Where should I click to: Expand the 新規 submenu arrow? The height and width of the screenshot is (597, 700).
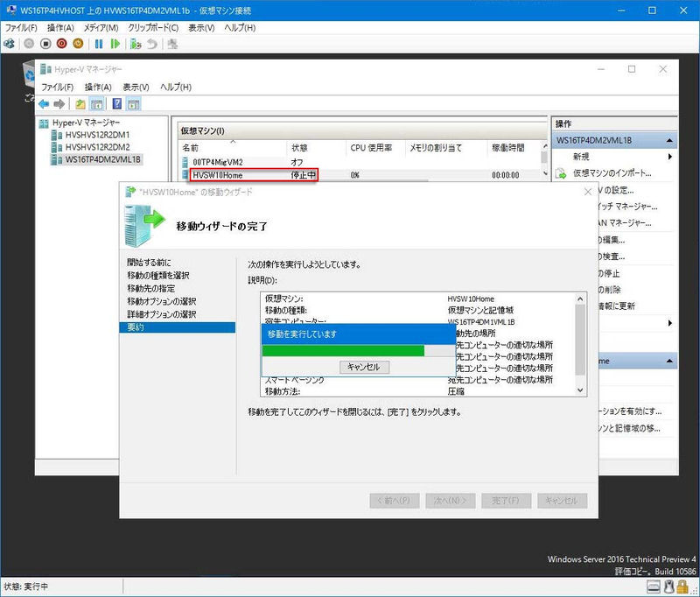point(670,157)
